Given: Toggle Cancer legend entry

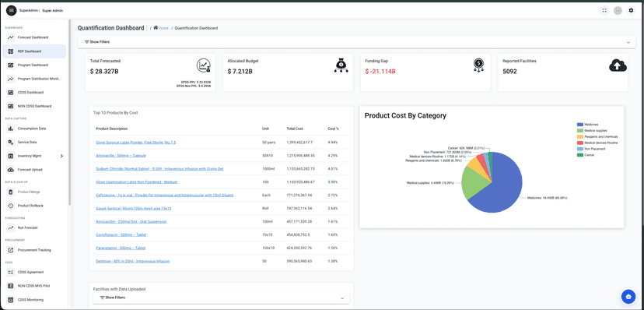Looking at the screenshot, I should tap(585, 155).
